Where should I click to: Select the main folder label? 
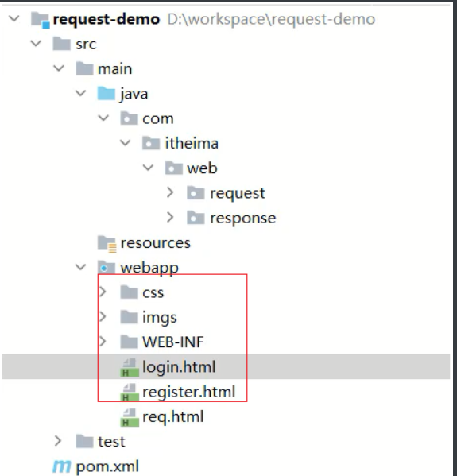coord(114,68)
